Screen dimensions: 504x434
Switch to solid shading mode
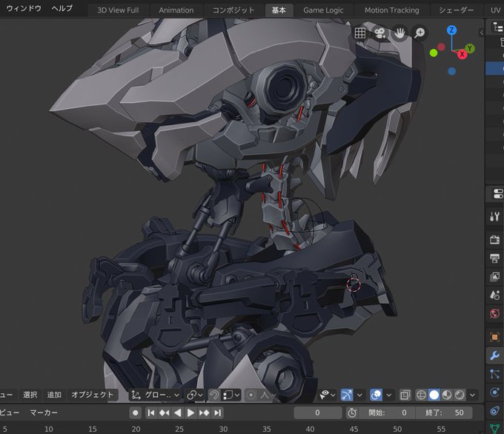(x=434, y=395)
